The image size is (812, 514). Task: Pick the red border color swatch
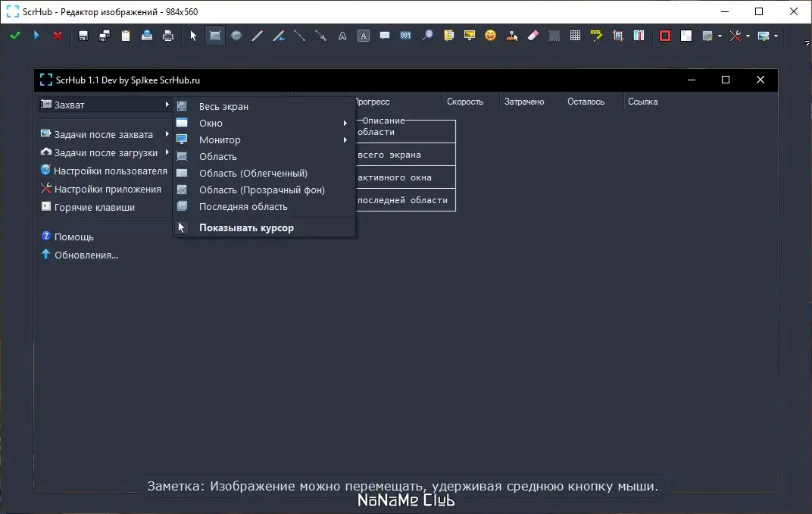pyautogui.click(x=665, y=36)
